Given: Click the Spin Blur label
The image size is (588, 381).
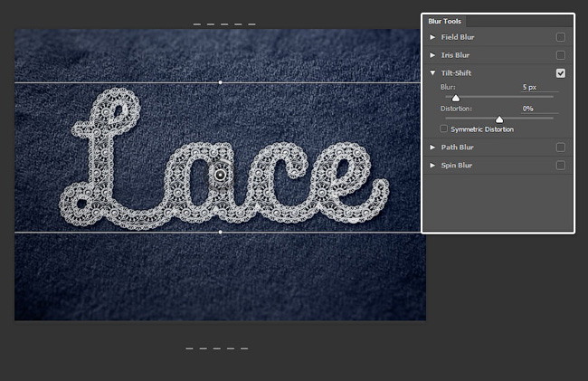Looking at the screenshot, I should click(456, 166).
